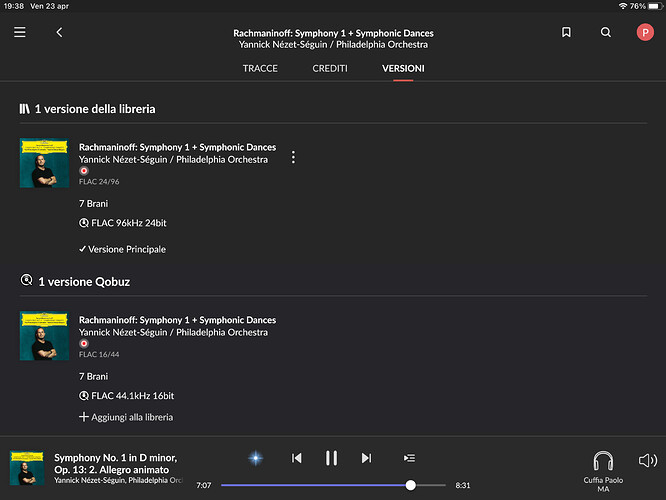Open library version album title link
Image resolution: width=666 pixels, height=500 pixels.
[178, 147]
